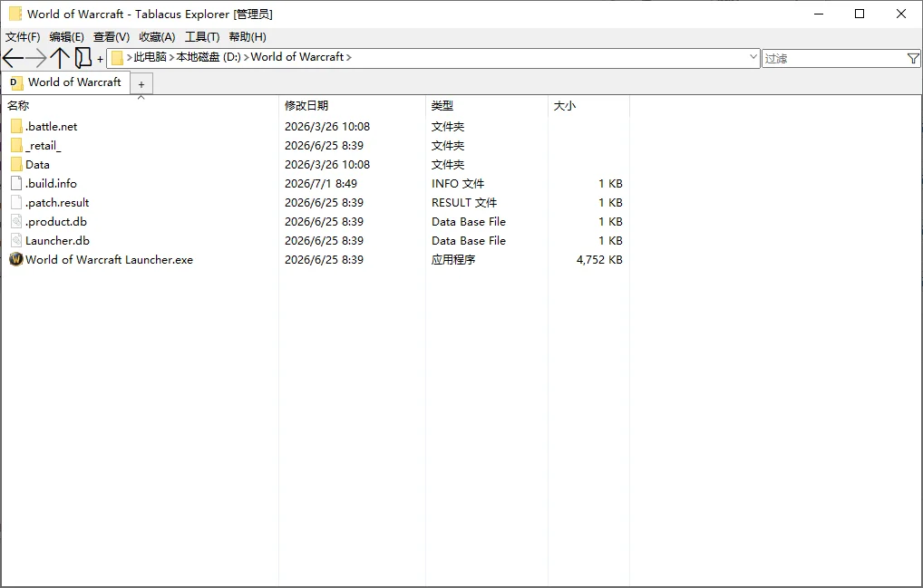This screenshot has width=923, height=588.
Task: Expand the chevron after 本地磁盘 (D:)
Action: [x=246, y=58]
